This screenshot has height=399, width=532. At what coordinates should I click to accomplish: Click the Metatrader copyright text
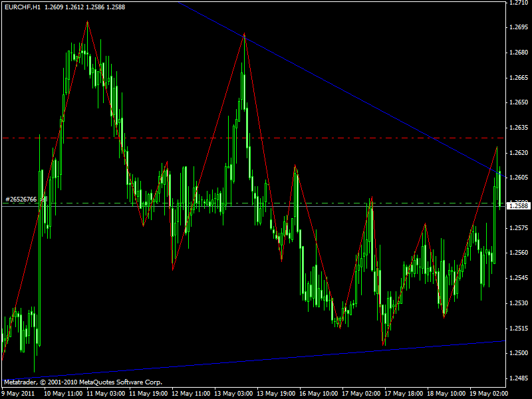click(83, 382)
